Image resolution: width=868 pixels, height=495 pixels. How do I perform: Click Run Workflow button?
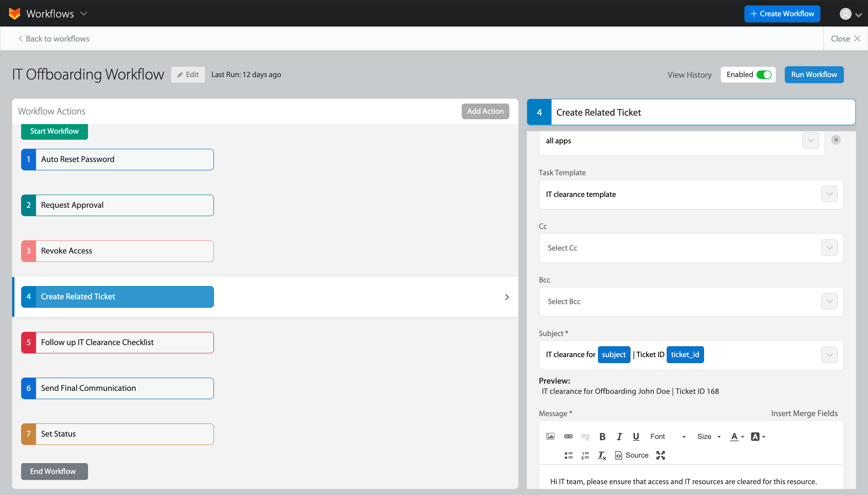813,74
